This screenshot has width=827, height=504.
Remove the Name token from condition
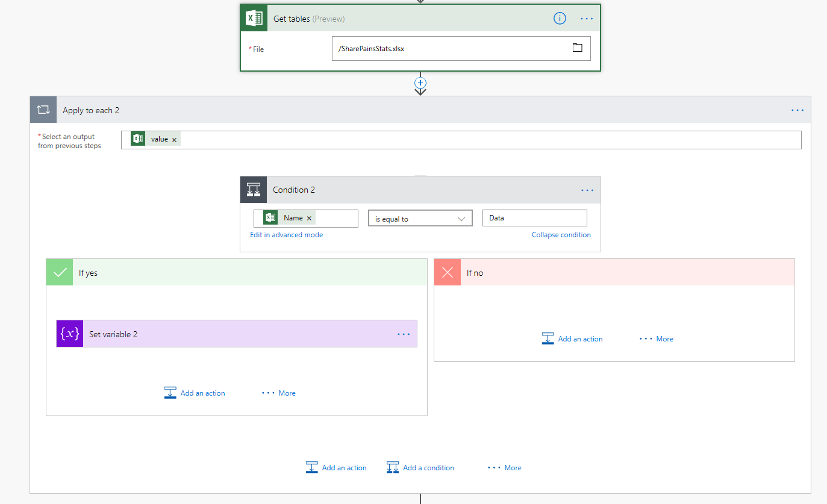pos(310,219)
